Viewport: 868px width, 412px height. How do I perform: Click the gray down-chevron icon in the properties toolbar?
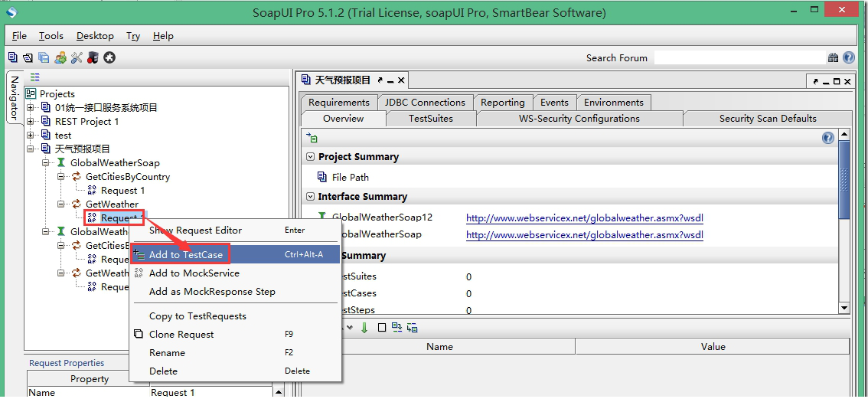coord(350,328)
